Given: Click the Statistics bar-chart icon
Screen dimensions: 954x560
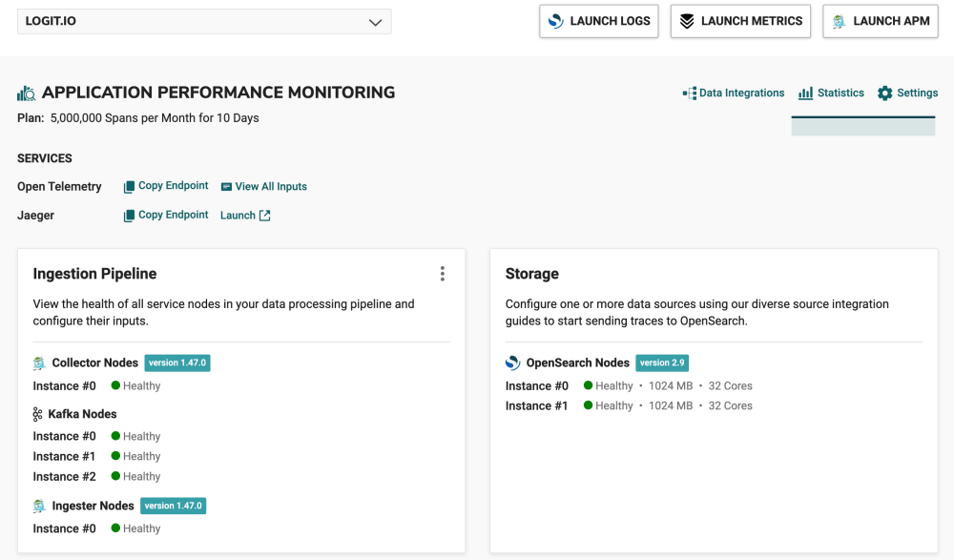Looking at the screenshot, I should 804,93.
